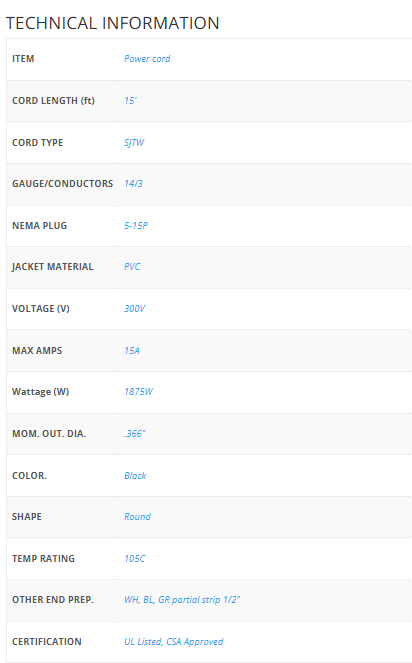Image resolution: width=412 pixels, height=663 pixels.
Task: Select the Black color value
Action: point(135,476)
